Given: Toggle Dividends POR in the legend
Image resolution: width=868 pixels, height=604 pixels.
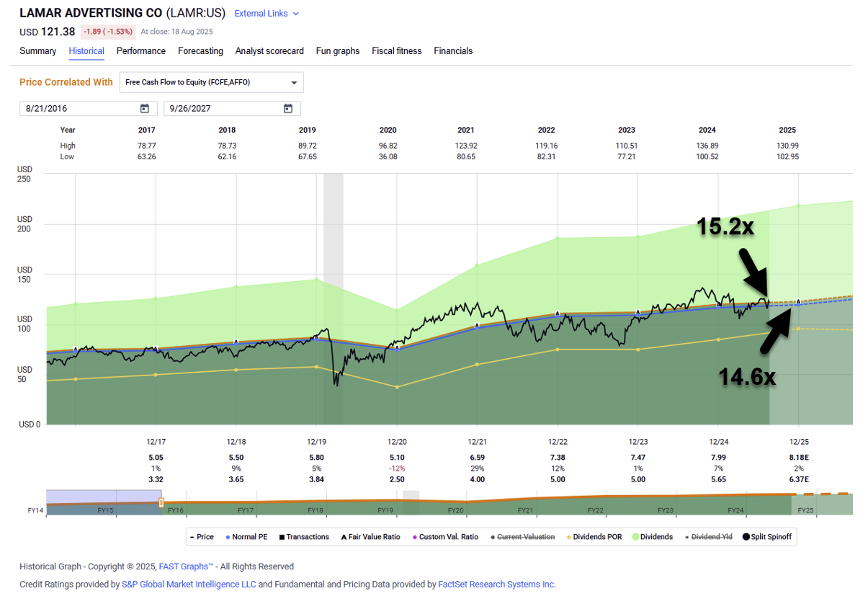Looking at the screenshot, I should [594, 537].
